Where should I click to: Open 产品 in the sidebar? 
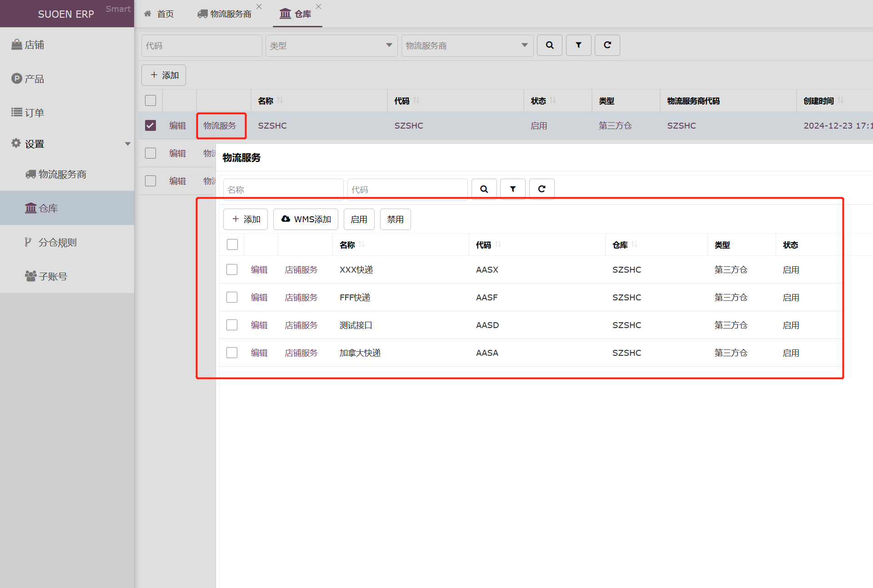coord(67,79)
